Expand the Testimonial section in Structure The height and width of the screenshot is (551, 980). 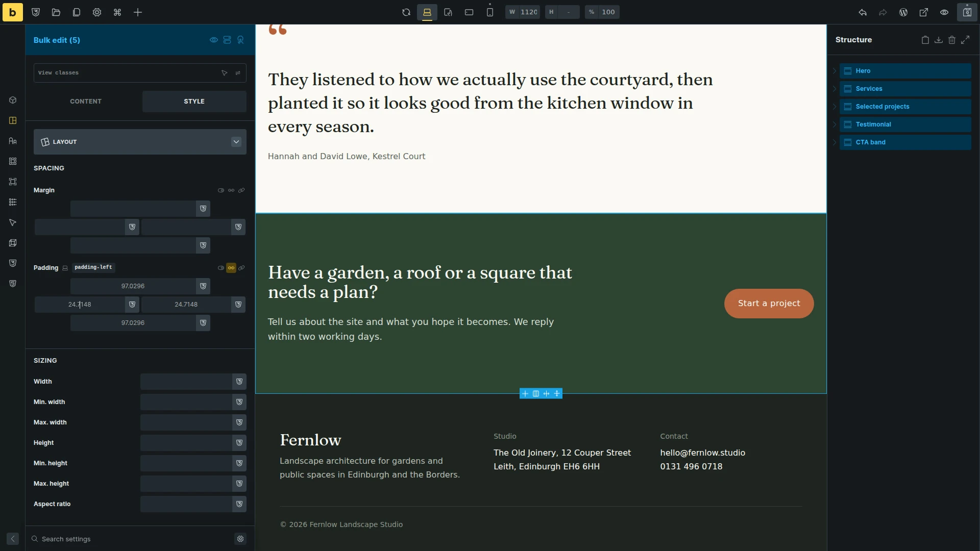click(x=835, y=124)
